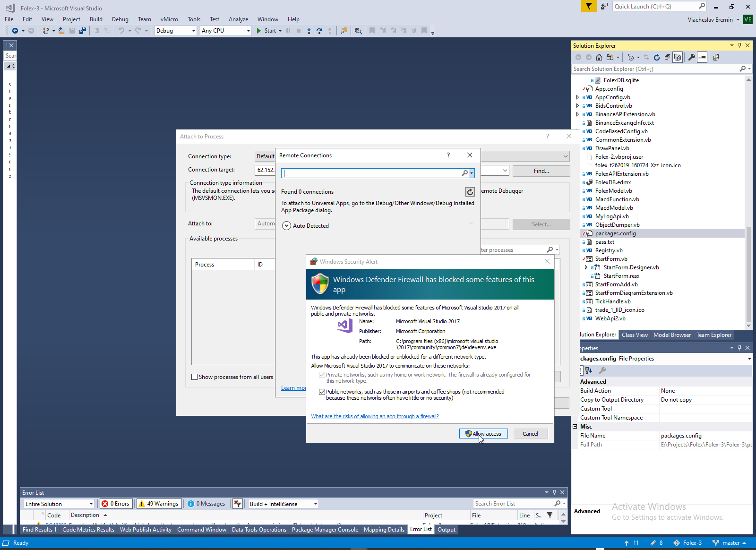
Task: Collapse the Misc section in Properties
Action: [x=575, y=427]
